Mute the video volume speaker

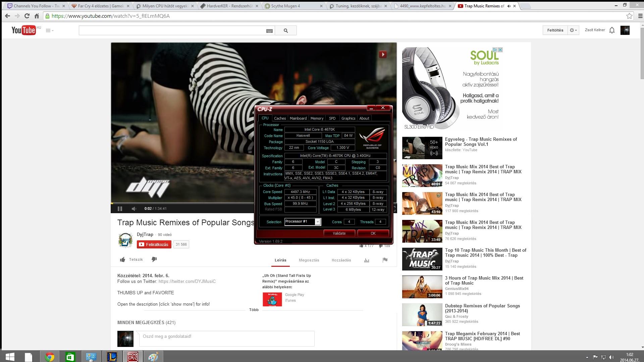[134, 208]
